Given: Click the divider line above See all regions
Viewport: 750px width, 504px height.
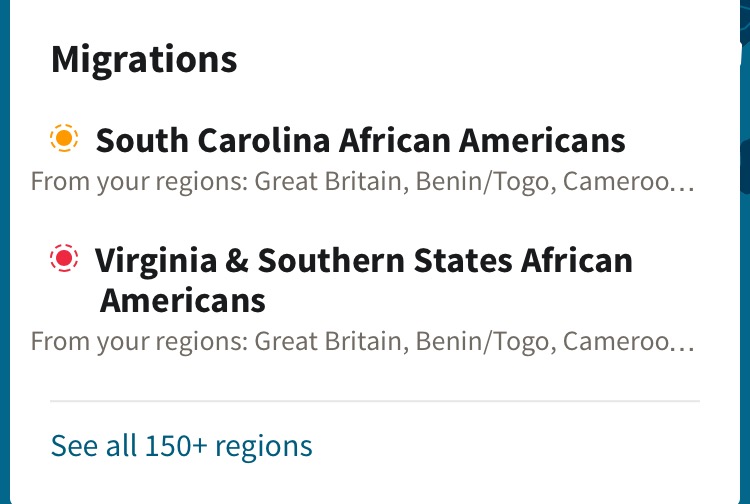Looking at the screenshot, I should [375, 401].
